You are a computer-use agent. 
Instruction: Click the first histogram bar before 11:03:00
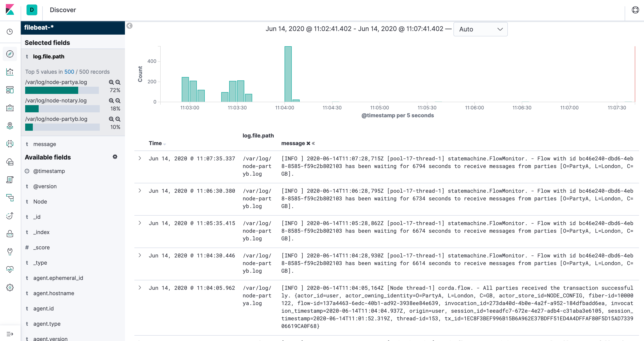(185, 89)
